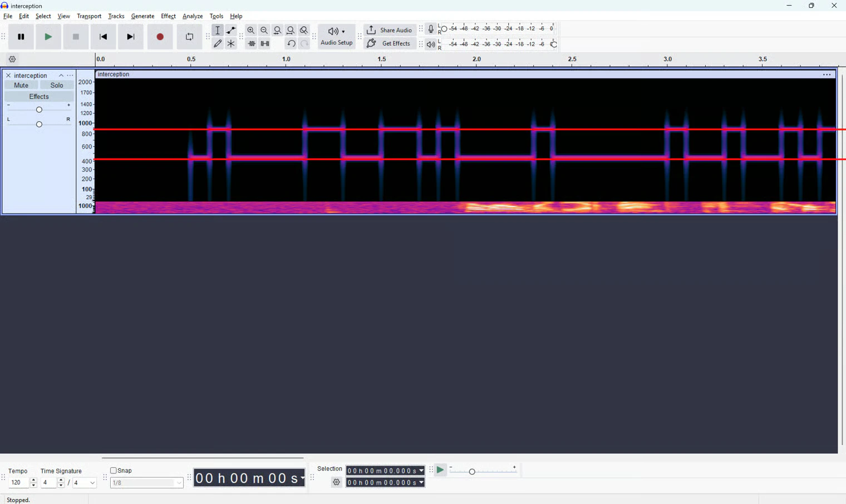Open the time signature denominator dropdown

click(x=85, y=483)
